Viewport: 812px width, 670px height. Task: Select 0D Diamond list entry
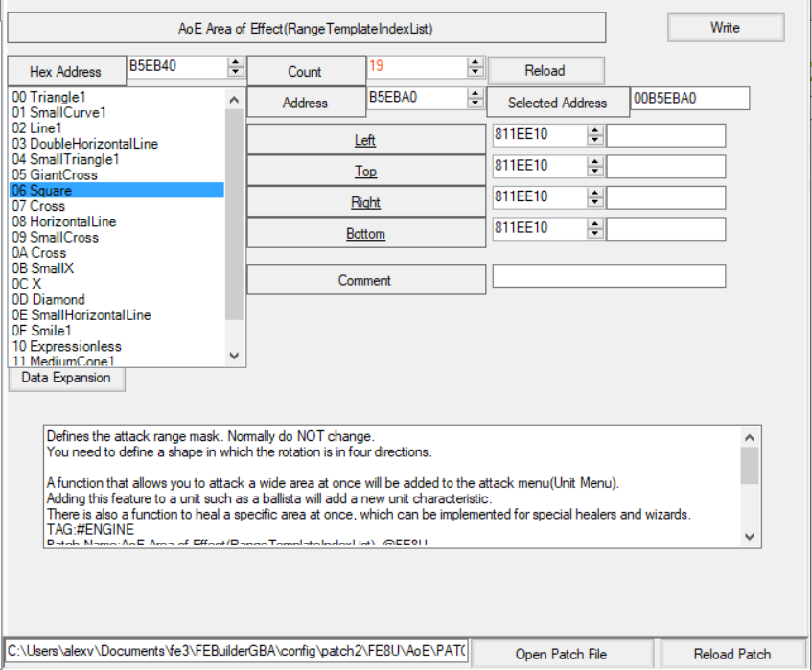coord(117,299)
